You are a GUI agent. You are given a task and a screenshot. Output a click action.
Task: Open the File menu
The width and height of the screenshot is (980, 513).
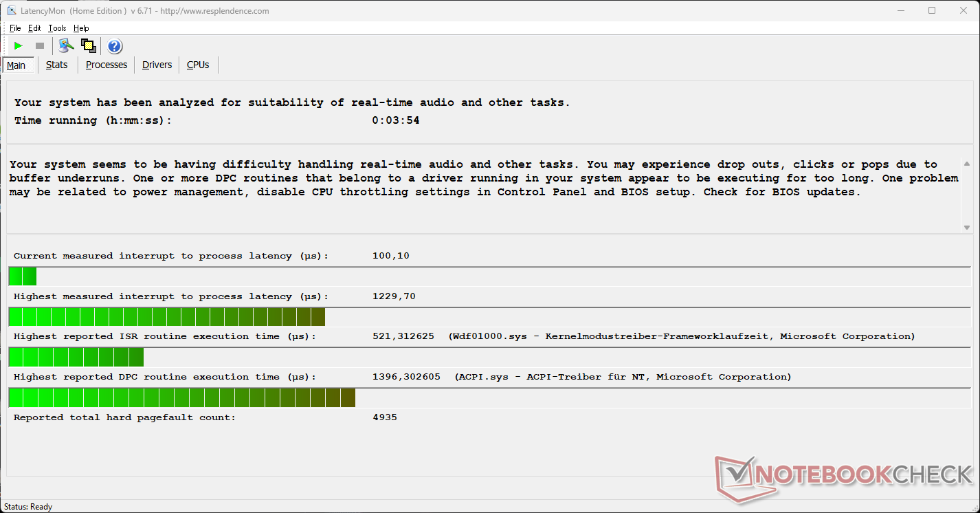(15, 28)
